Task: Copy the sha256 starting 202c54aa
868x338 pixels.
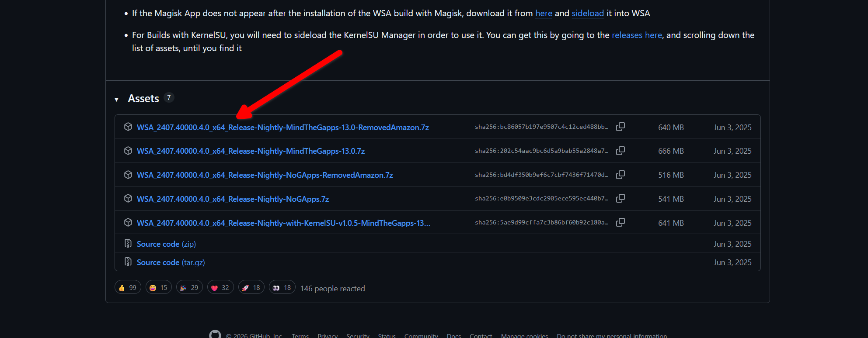Action: coord(620,151)
